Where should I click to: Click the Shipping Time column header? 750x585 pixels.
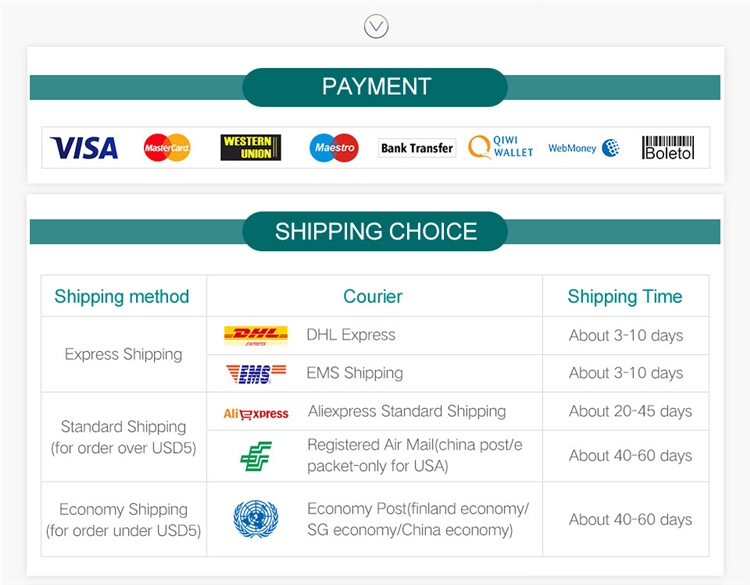(x=625, y=296)
